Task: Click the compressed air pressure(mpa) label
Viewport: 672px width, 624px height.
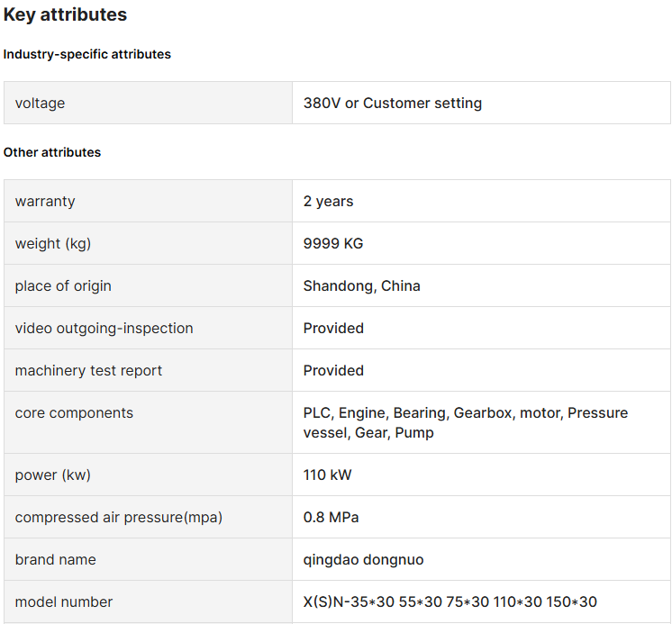Action: click(119, 518)
